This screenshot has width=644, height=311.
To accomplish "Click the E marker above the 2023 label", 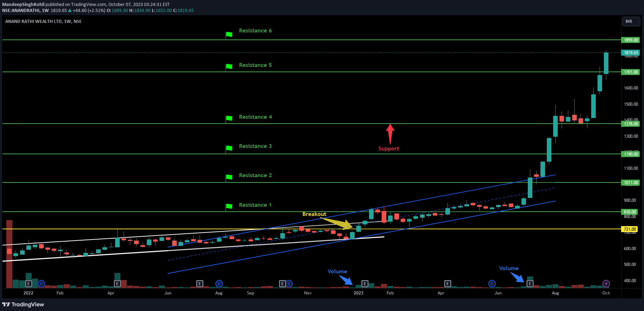I will 365,284.
